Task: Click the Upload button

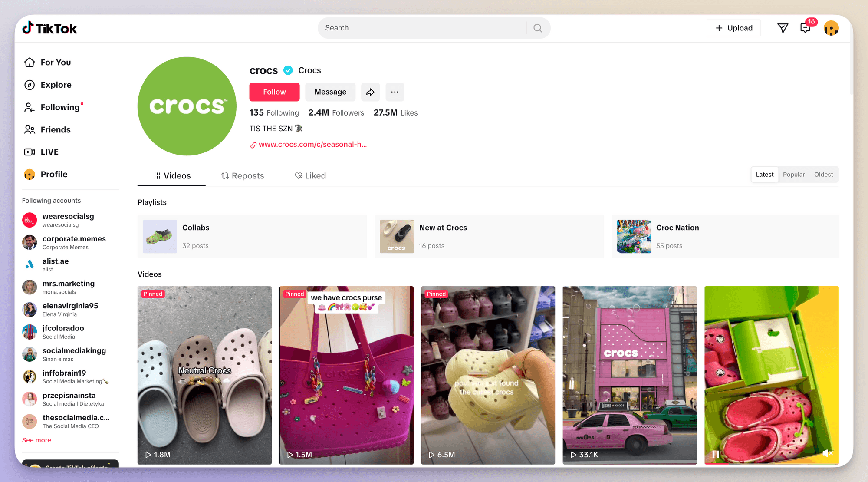Action: click(733, 28)
